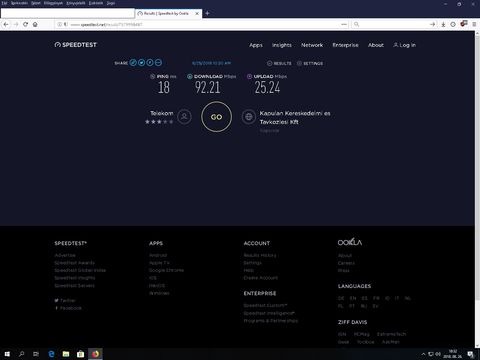
Task: Open the Network navigation link
Action: 312,45
